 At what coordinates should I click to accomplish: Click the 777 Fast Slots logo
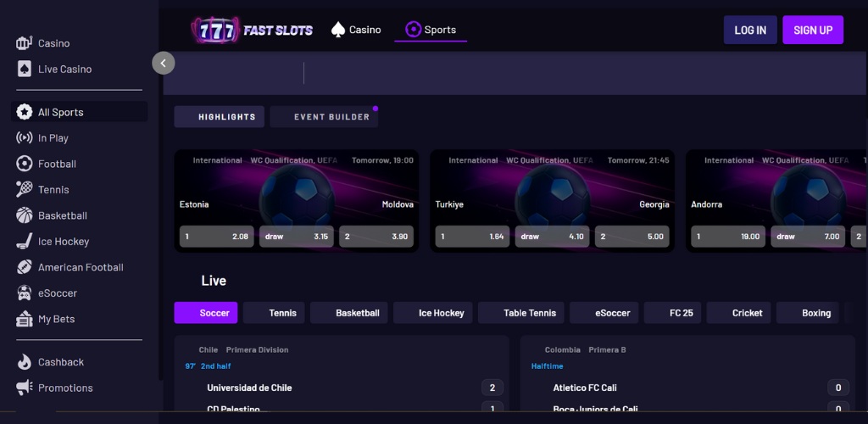252,30
